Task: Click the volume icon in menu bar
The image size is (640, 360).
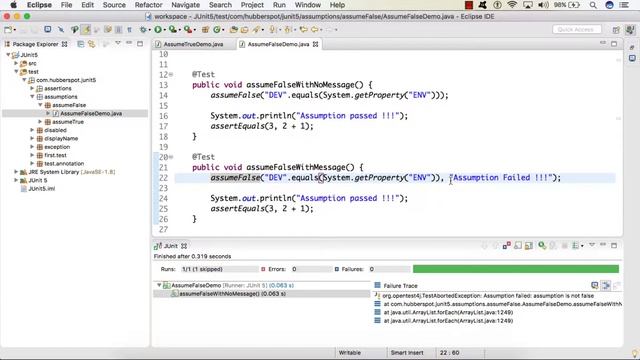Action: [x=543, y=5]
